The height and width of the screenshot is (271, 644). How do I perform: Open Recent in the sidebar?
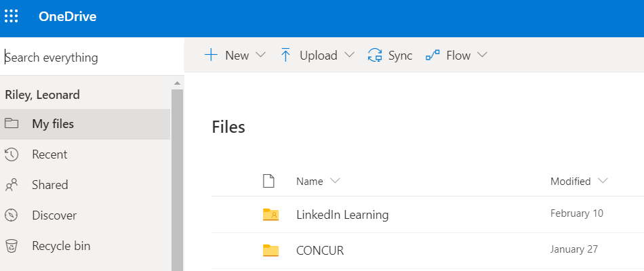tap(85, 154)
